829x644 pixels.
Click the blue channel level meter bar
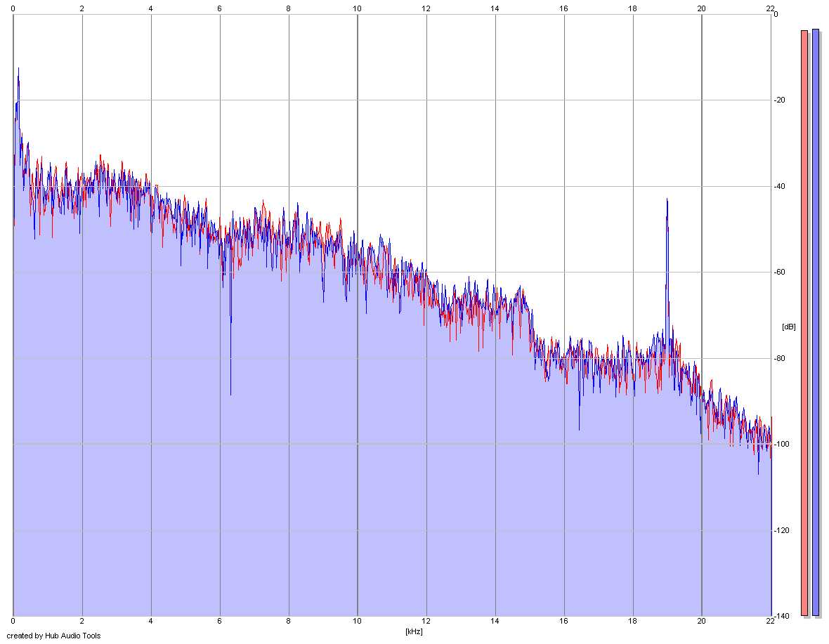(815, 322)
